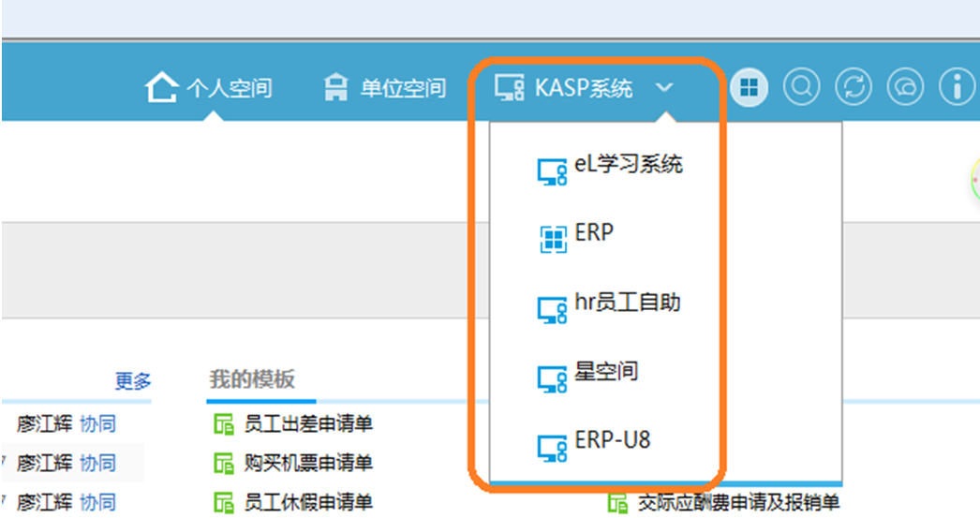
Task: Select ERP-U8 menu entry
Action: click(x=612, y=441)
